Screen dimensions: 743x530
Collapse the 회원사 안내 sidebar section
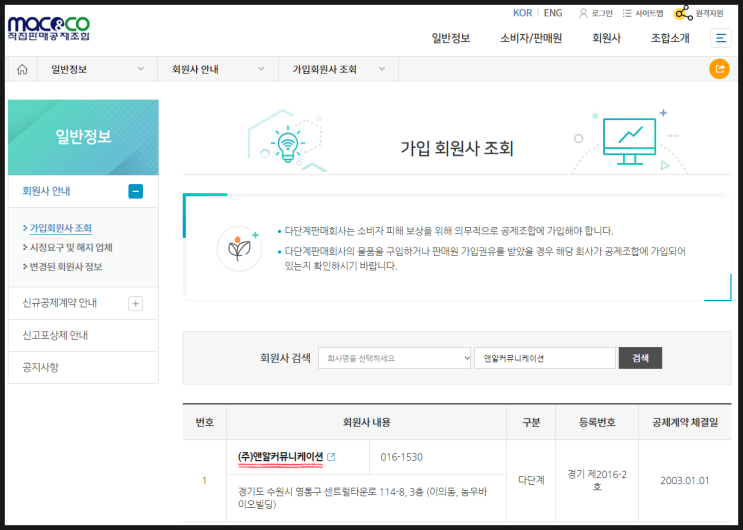tap(136, 192)
